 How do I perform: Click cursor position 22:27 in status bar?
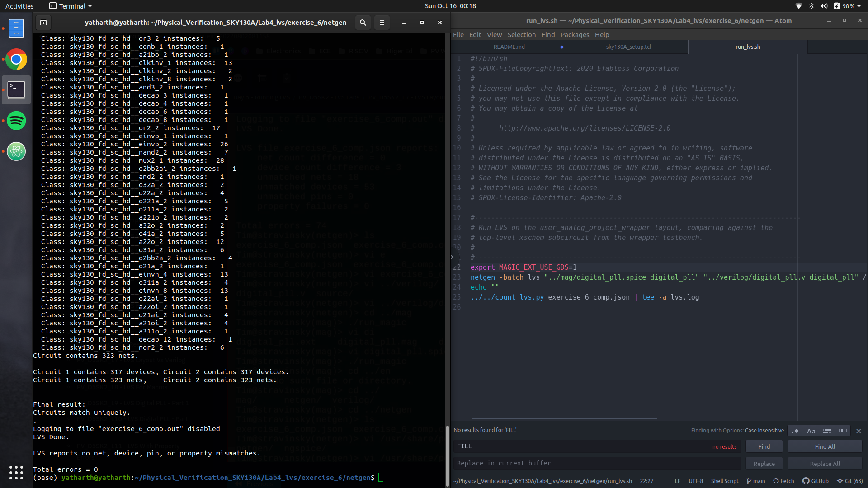point(646,481)
